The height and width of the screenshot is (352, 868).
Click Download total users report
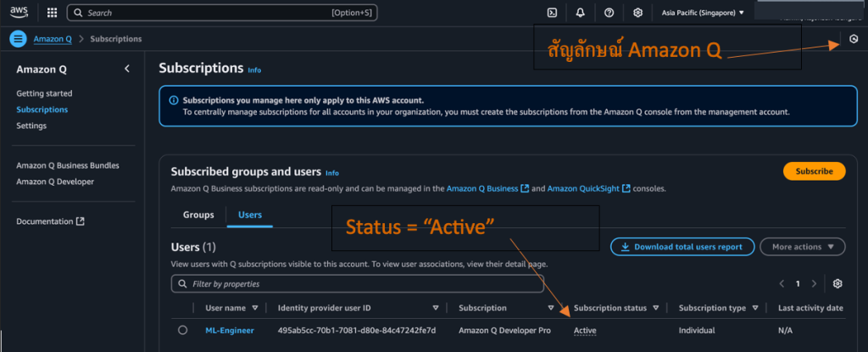pos(682,247)
